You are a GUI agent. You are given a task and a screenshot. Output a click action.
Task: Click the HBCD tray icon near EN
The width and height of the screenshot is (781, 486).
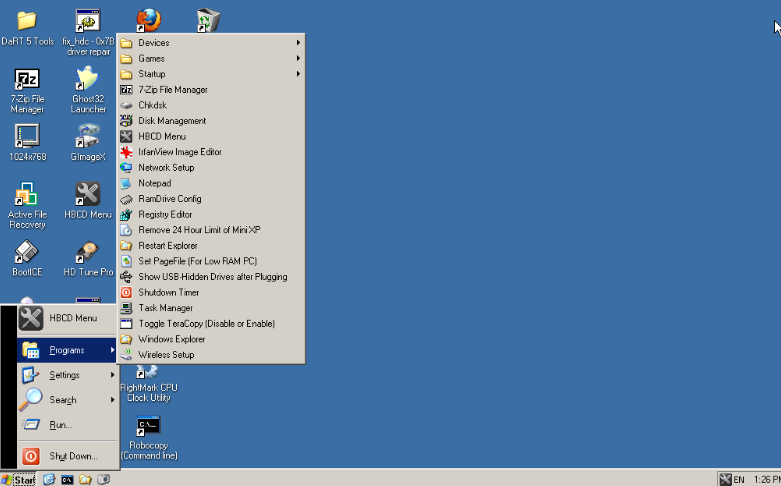[x=725, y=480]
